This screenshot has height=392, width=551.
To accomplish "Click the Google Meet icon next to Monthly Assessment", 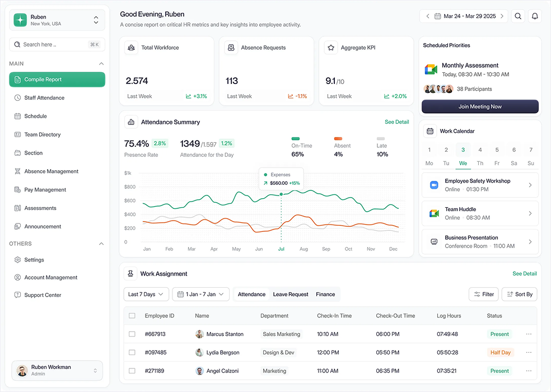I will [x=431, y=69].
